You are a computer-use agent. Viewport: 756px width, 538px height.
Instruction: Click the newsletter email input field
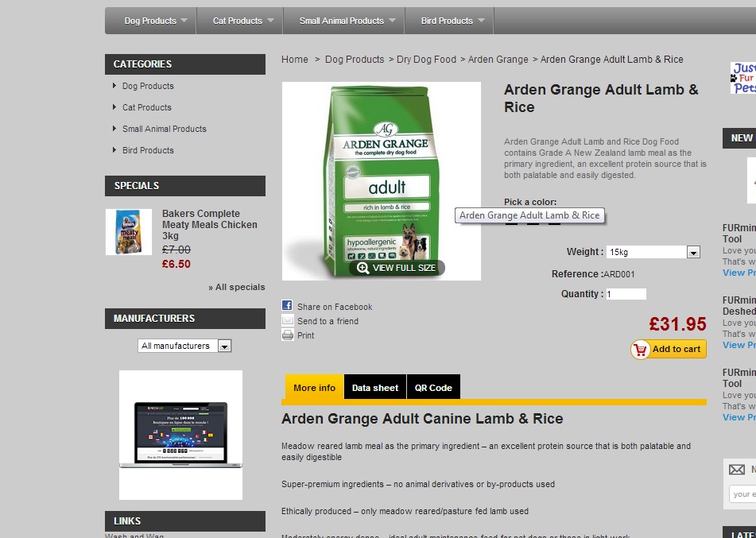pyautogui.click(x=742, y=494)
